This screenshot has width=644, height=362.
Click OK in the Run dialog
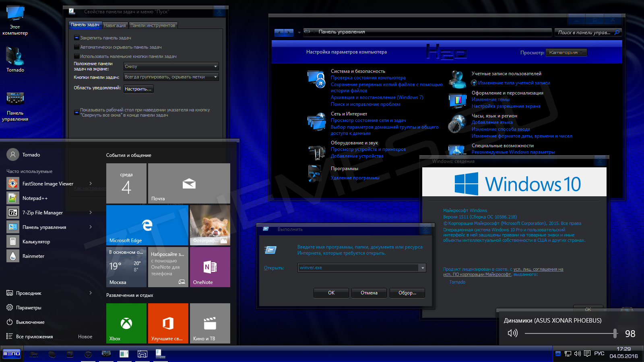(331, 293)
